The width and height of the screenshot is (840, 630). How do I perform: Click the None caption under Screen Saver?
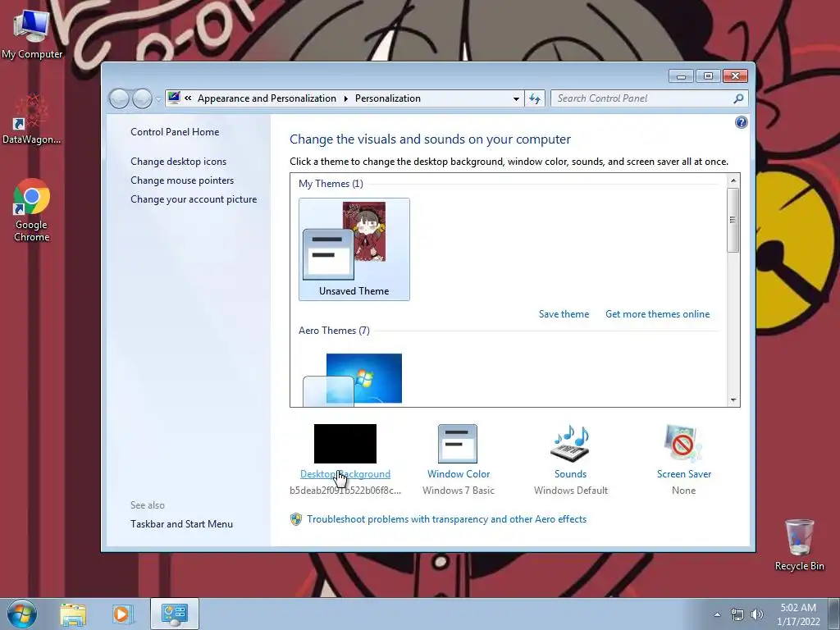point(683,491)
